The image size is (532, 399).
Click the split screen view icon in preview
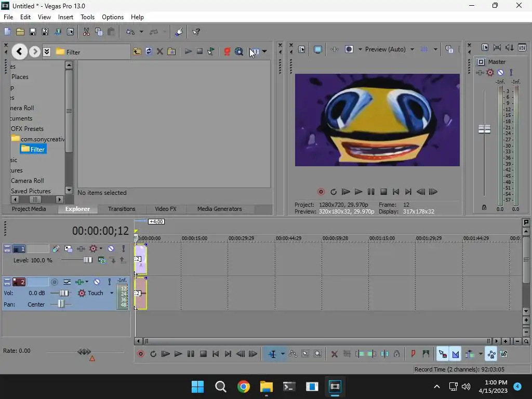coord(349,49)
